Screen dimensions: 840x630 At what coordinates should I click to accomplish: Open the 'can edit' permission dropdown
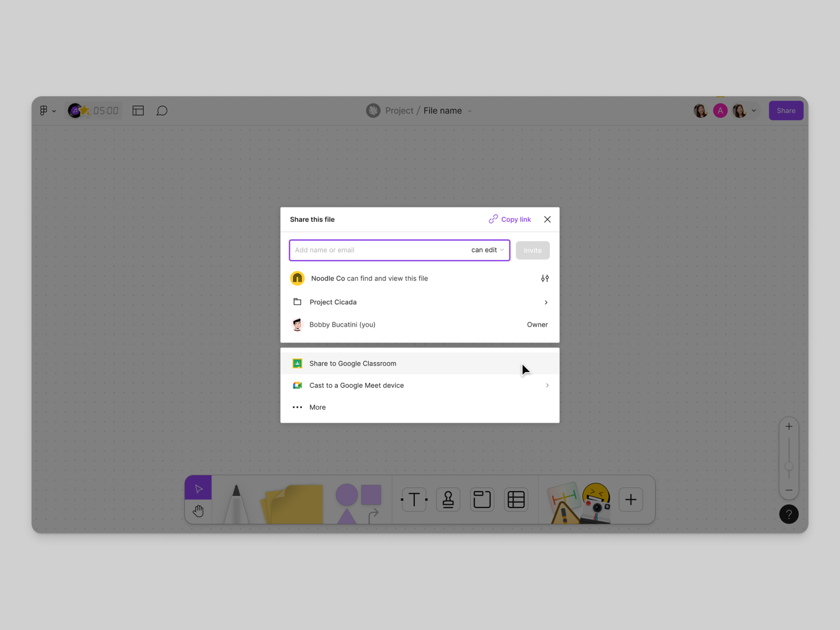pos(487,250)
